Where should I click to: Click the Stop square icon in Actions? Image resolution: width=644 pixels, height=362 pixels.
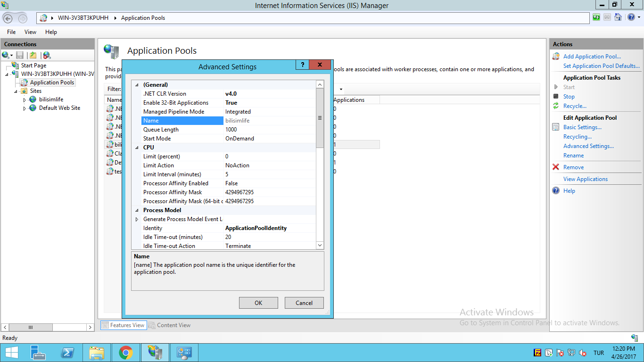pyautogui.click(x=556, y=97)
